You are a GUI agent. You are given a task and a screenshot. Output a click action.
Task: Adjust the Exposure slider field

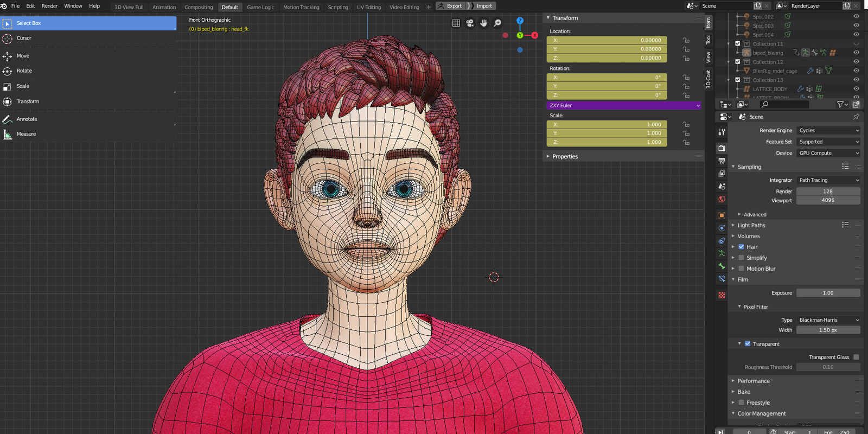pyautogui.click(x=828, y=293)
